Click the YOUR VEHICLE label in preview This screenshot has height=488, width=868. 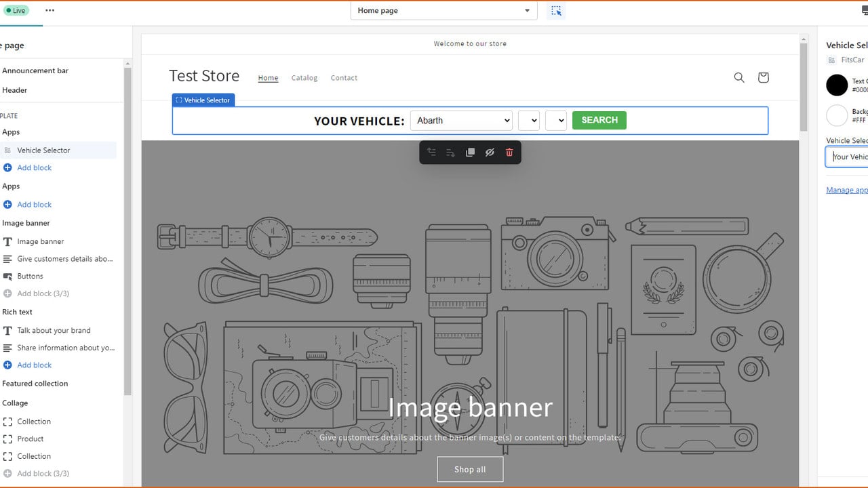point(359,121)
